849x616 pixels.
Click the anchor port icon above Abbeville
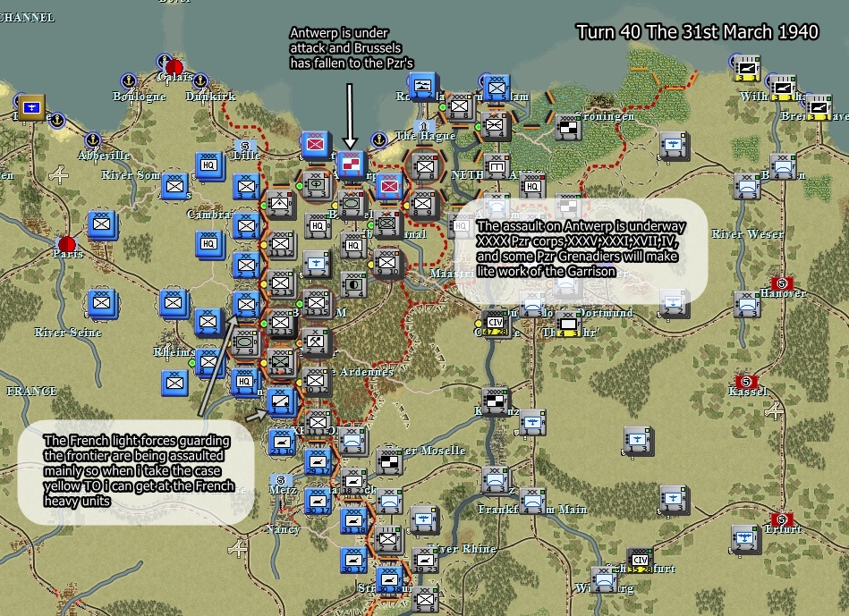(93, 139)
